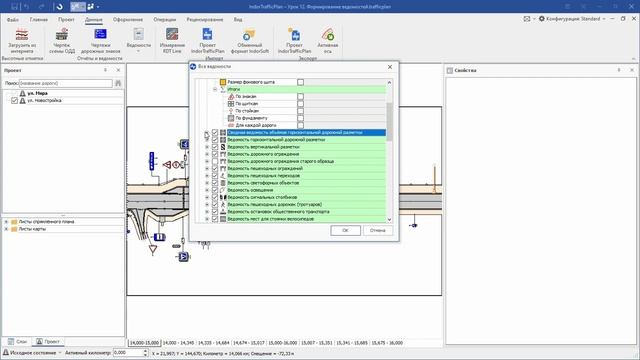Expand Ведомость светофорных объектов node
640x360 pixels.
[207, 183]
